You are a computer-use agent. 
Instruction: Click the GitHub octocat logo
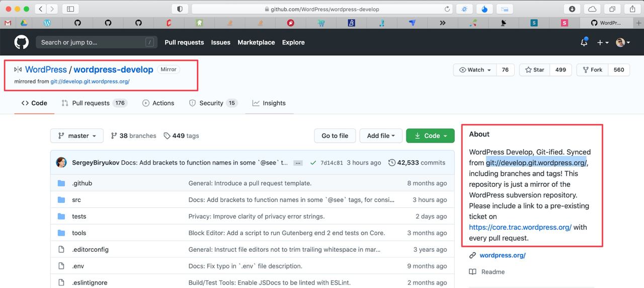pyautogui.click(x=21, y=42)
